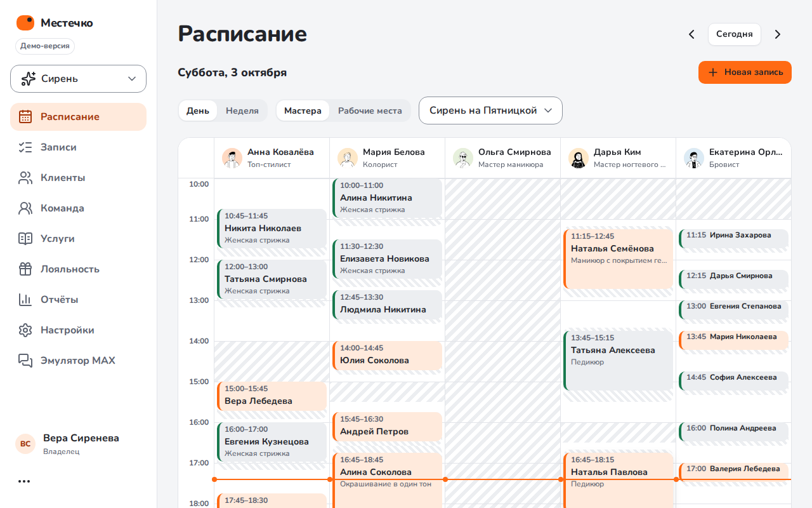
Task: Open Услуги in the sidebar
Action: click(78, 239)
